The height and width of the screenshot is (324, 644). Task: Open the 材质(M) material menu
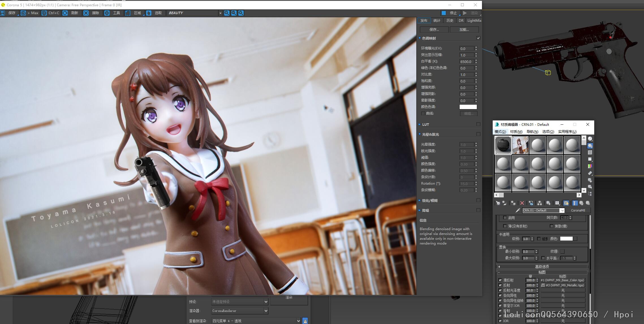click(516, 132)
